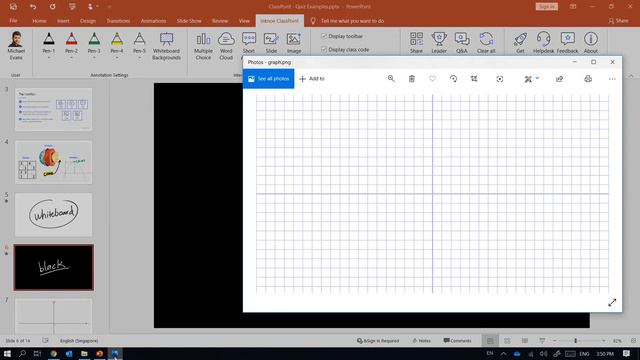Enter fullscreen in Photos window
The height and width of the screenshot is (360, 640).
(x=612, y=302)
